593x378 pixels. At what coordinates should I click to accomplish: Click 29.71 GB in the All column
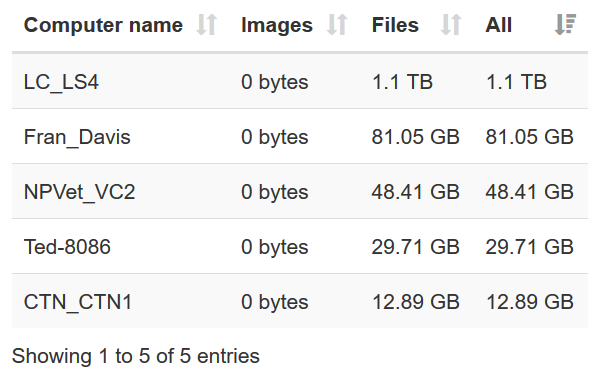[x=529, y=247]
